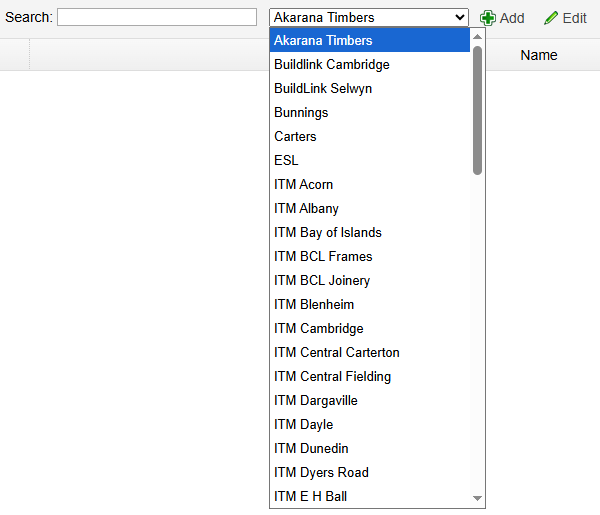Pick ESL from the supplier list
The height and width of the screenshot is (515, 600).
(x=286, y=161)
